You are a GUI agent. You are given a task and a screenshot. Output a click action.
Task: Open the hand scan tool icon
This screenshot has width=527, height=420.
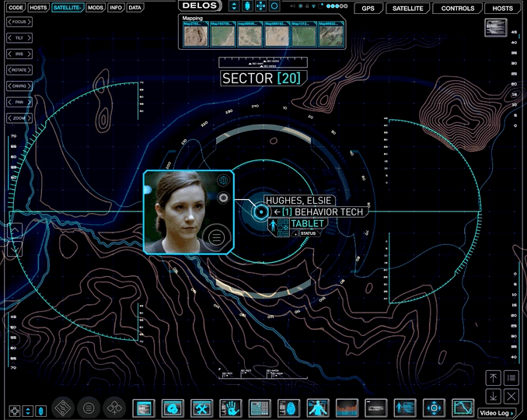click(x=231, y=408)
